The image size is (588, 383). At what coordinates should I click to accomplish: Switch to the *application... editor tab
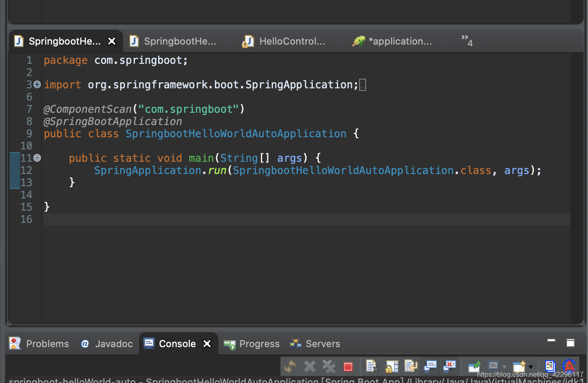[392, 42]
